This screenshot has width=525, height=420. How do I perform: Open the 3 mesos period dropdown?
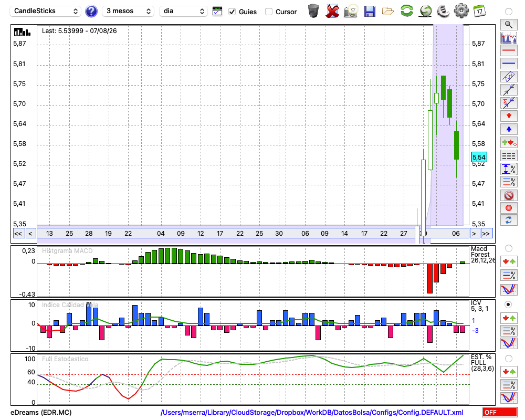(x=128, y=11)
